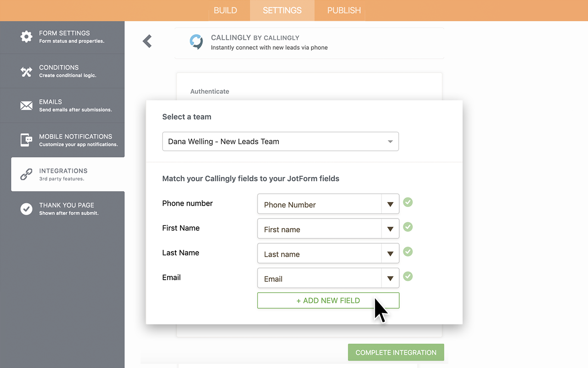Click green checkmark beside Last name field
The height and width of the screenshot is (368, 588).
(x=408, y=252)
